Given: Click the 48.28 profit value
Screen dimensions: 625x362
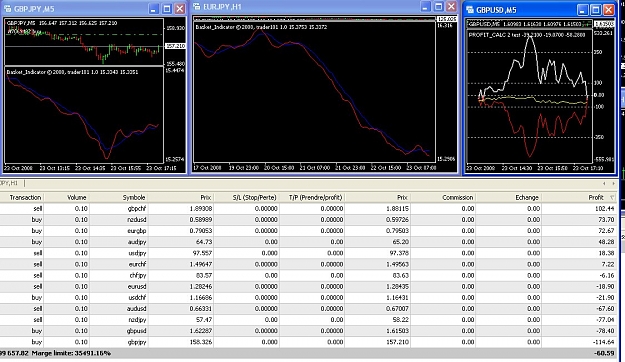Looking at the screenshot, I should coord(606,242).
